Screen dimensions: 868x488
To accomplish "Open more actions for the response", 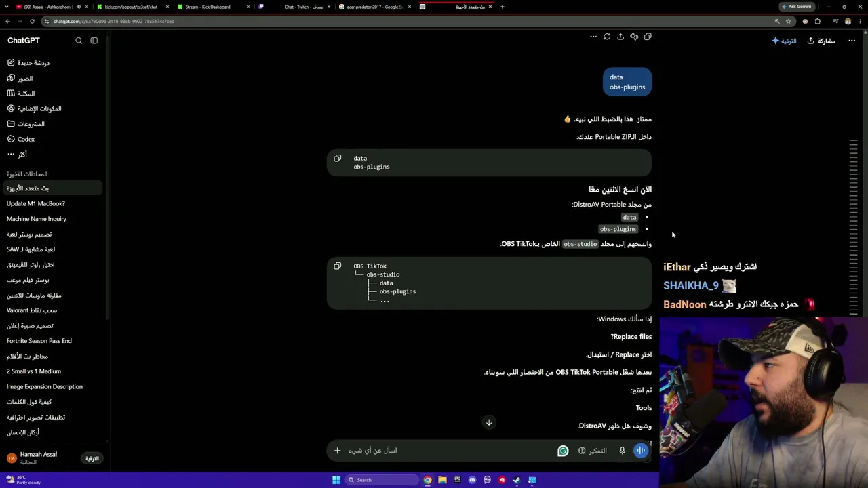I will tap(593, 37).
